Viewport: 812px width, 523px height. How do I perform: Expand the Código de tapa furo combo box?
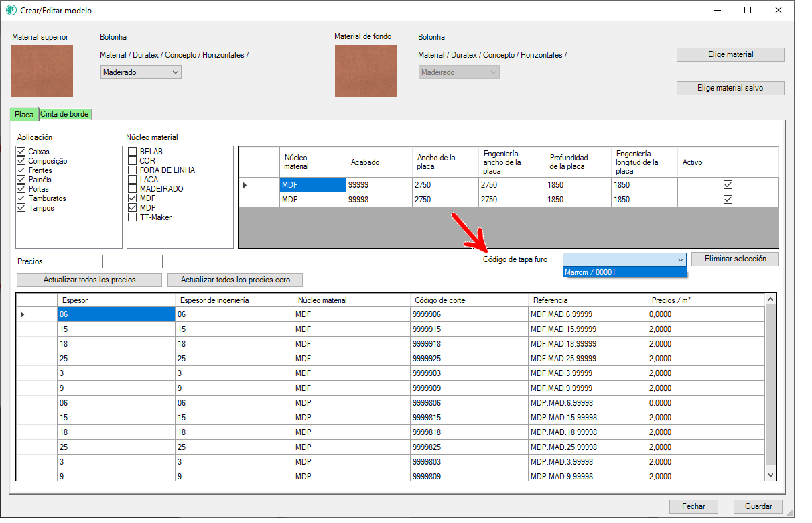tap(625, 259)
